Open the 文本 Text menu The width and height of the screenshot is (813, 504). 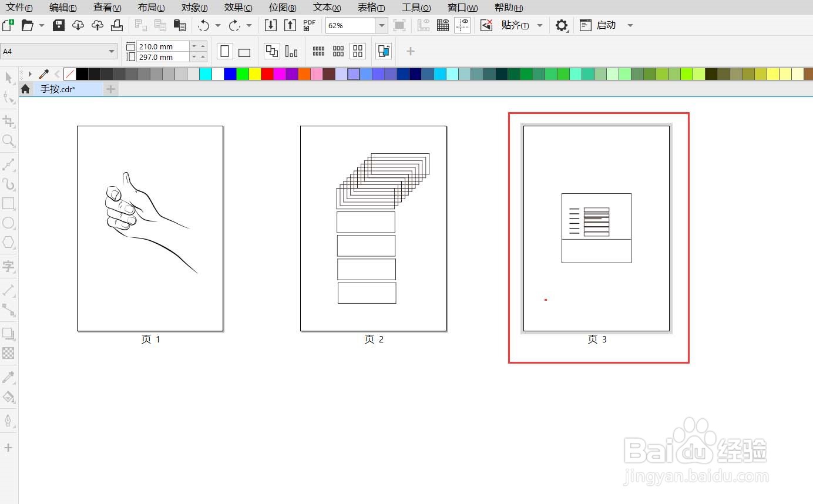click(x=327, y=8)
